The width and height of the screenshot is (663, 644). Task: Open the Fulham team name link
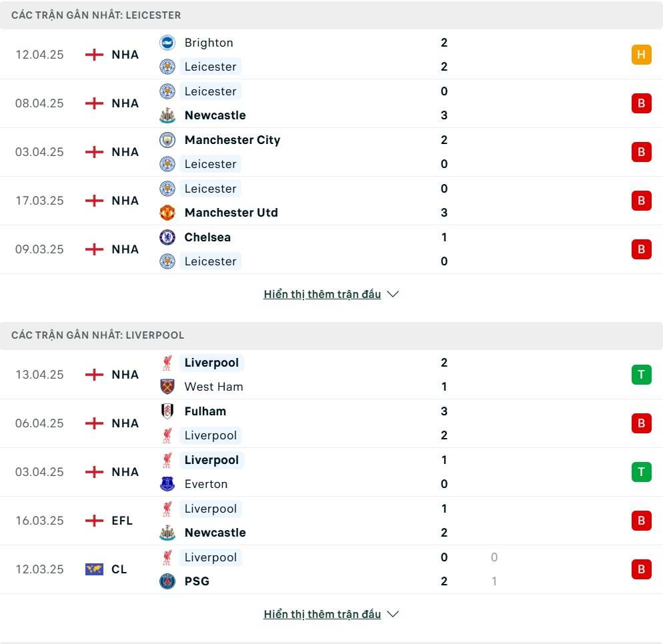tap(205, 411)
